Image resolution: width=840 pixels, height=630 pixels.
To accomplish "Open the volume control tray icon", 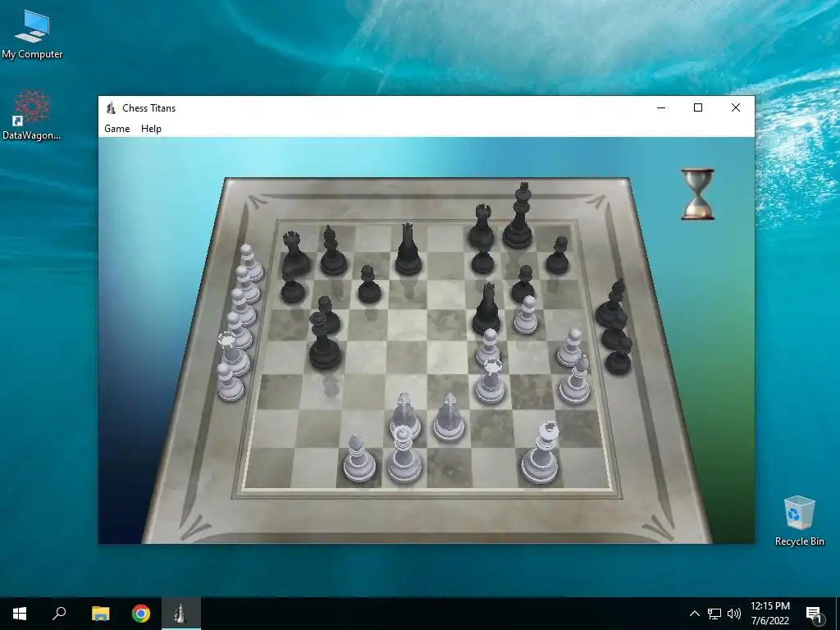I will (734, 614).
